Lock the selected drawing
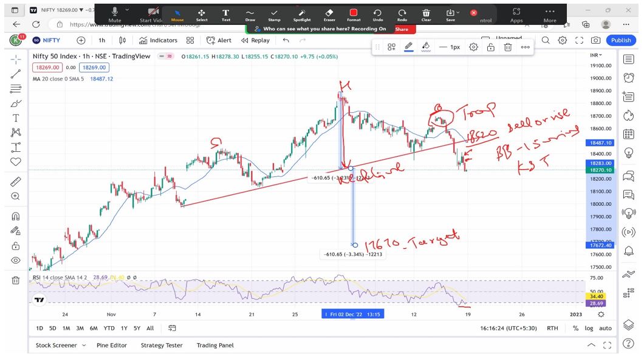 491,47
